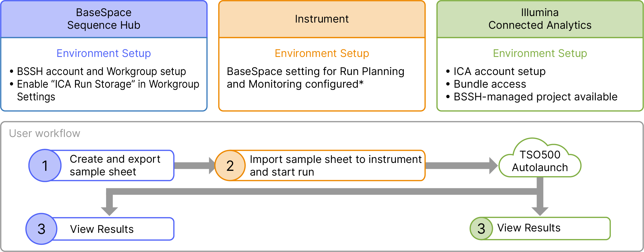The image size is (644, 252).
Task: Select the Illumina Connected Analytics header
Action: 540,19
